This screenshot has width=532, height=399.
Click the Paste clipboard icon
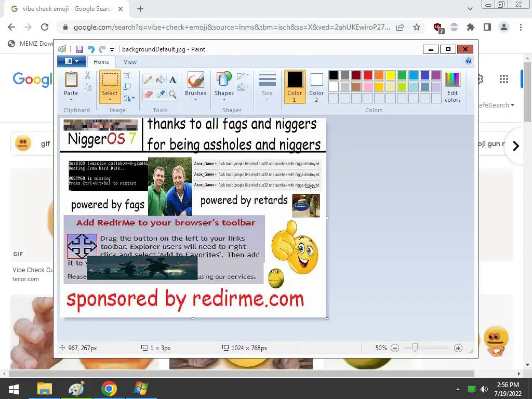[71, 79]
